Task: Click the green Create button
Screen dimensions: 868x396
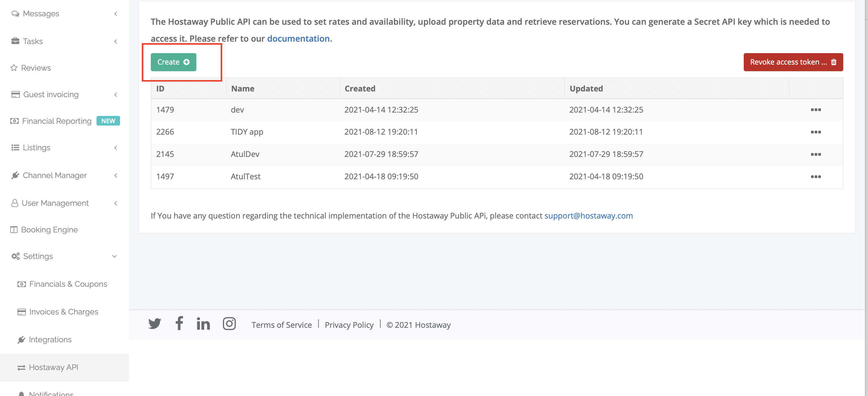Action: pos(173,62)
